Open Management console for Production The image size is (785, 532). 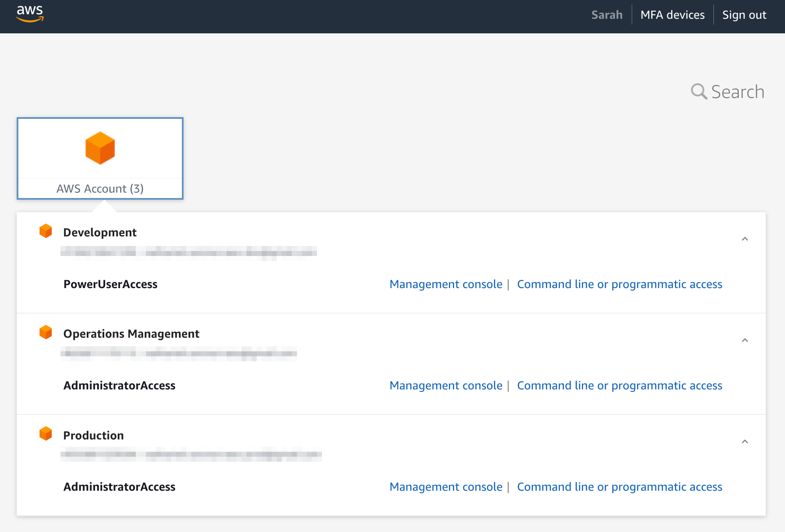pyautogui.click(x=446, y=487)
